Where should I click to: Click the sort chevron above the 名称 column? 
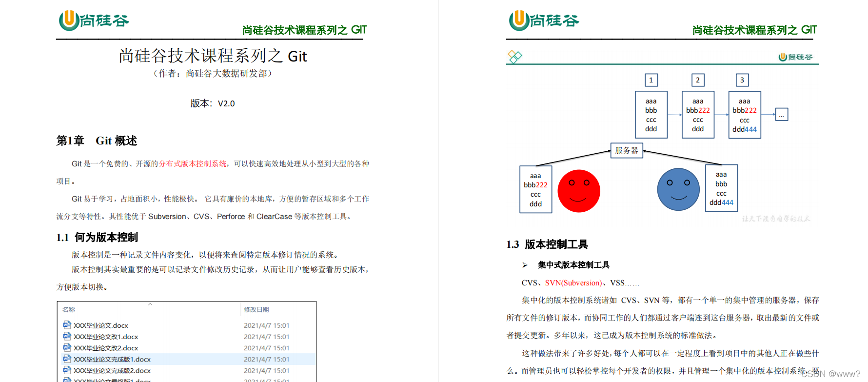tap(150, 304)
